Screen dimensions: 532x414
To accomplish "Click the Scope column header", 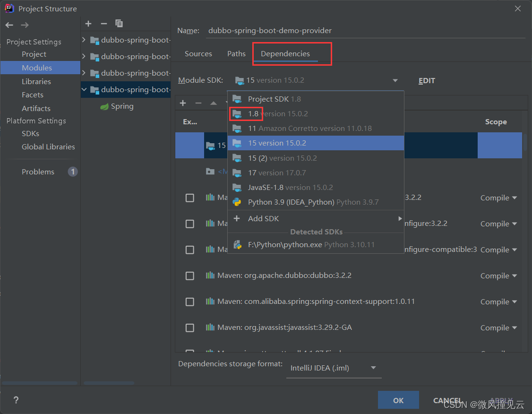I will point(496,122).
